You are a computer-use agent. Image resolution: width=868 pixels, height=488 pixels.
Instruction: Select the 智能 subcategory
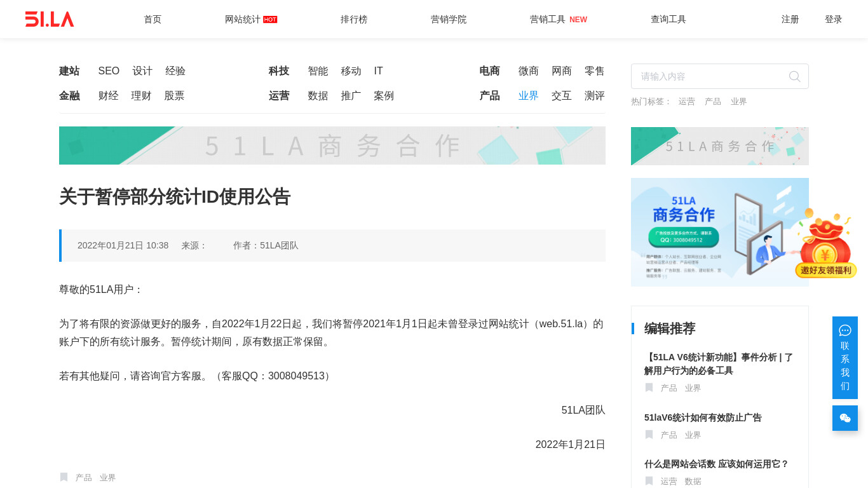[318, 71]
